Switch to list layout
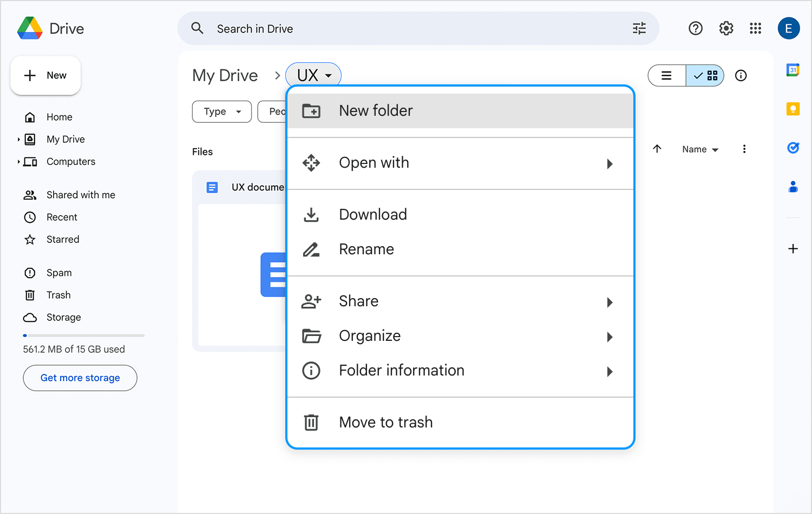This screenshot has width=812, height=514. coord(667,76)
